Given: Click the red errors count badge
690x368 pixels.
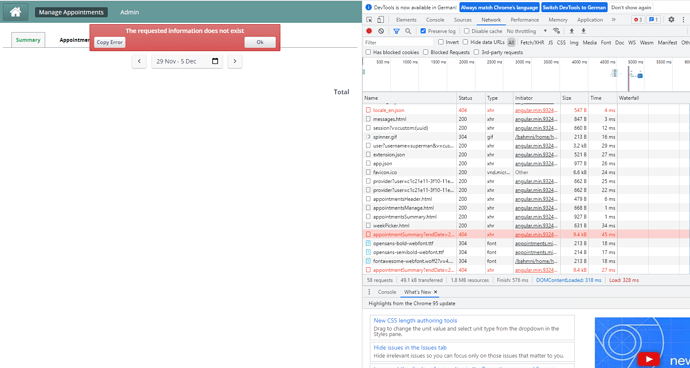Looking at the screenshot, I should coord(638,20).
